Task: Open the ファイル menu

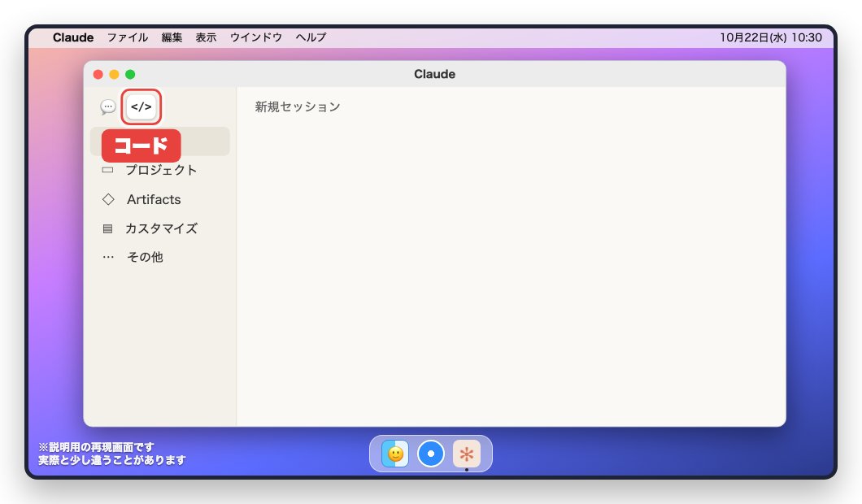Action: point(128,37)
